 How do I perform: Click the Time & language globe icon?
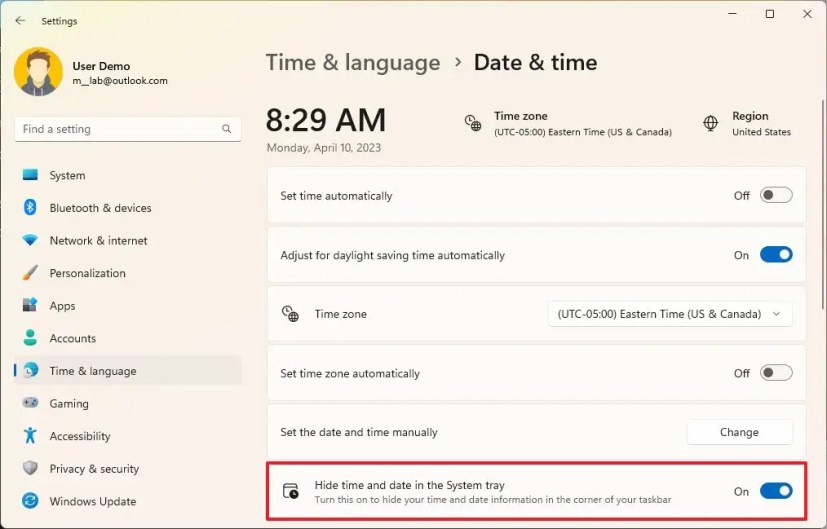tap(31, 370)
